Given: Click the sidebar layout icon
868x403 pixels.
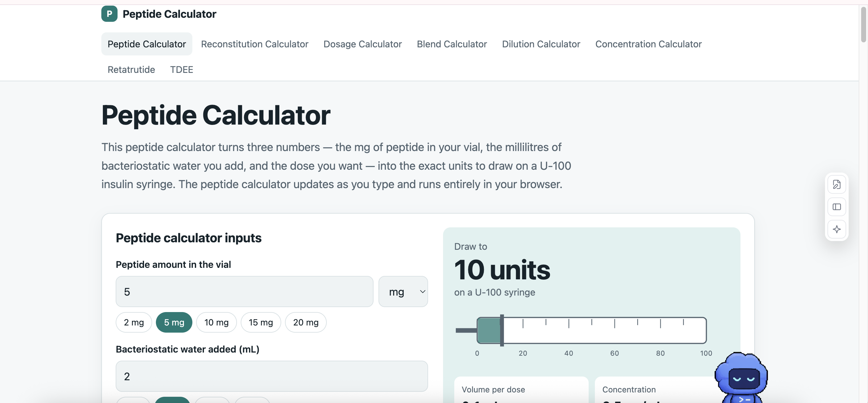Looking at the screenshot, I should pyautogui.click(x=836, y=207).
